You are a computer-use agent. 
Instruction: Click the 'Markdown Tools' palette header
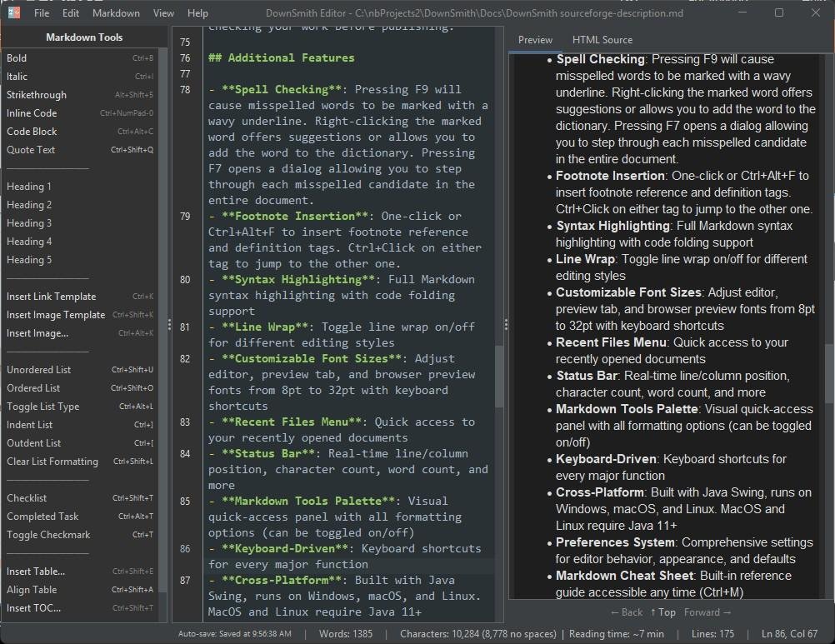click(84, 37)
